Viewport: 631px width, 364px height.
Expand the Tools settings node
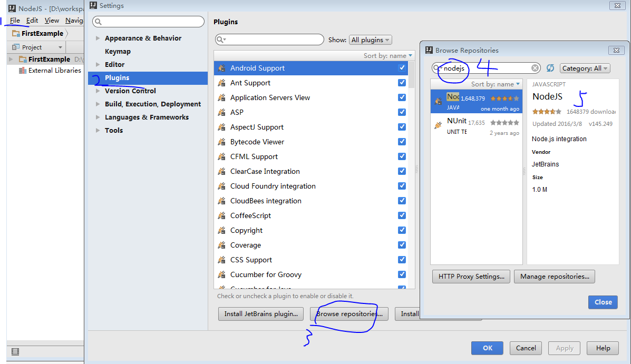98,130
